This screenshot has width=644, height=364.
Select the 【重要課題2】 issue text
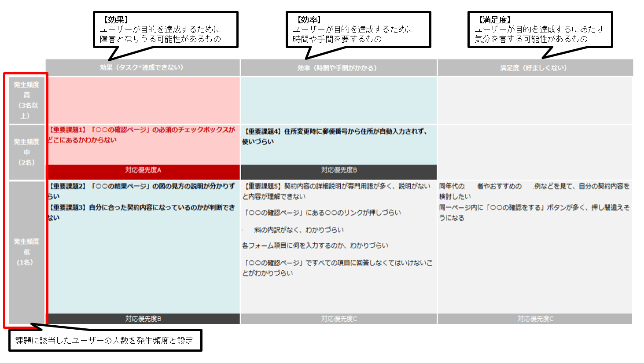point(142,191)
